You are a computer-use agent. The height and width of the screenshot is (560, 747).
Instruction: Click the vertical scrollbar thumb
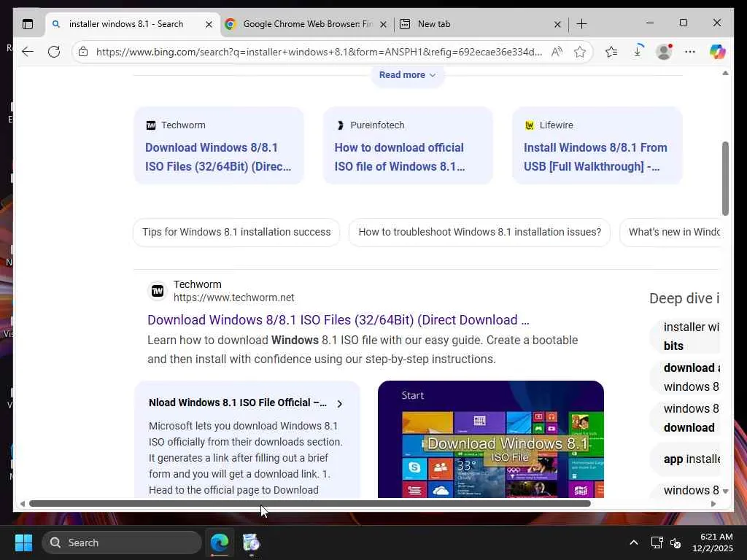click(725, 179)
